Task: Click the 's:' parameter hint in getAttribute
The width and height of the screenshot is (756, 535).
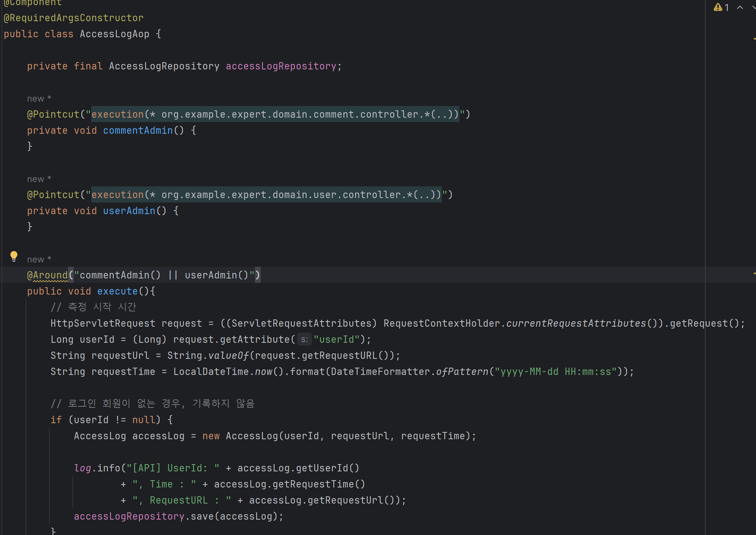Action: click(304, 339)
